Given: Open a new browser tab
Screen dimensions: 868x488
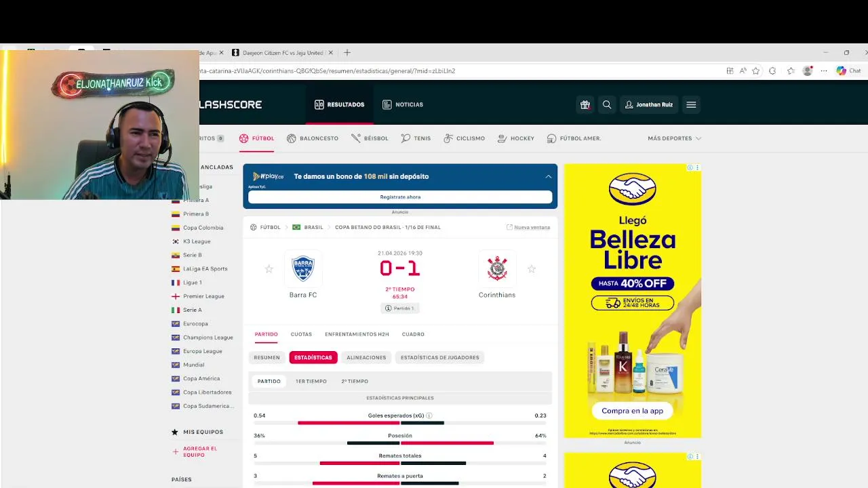Looking at the screenshot, I should [347, 52].
